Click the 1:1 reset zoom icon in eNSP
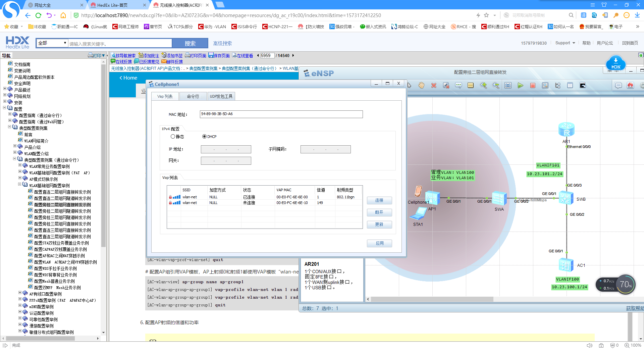 [508, 86]
